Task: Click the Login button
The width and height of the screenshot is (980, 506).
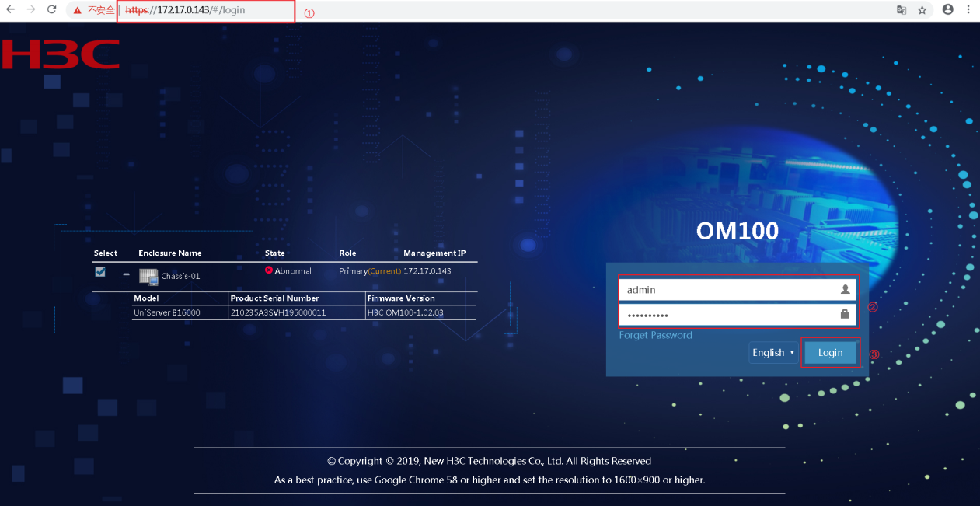Action: [830, 352]
